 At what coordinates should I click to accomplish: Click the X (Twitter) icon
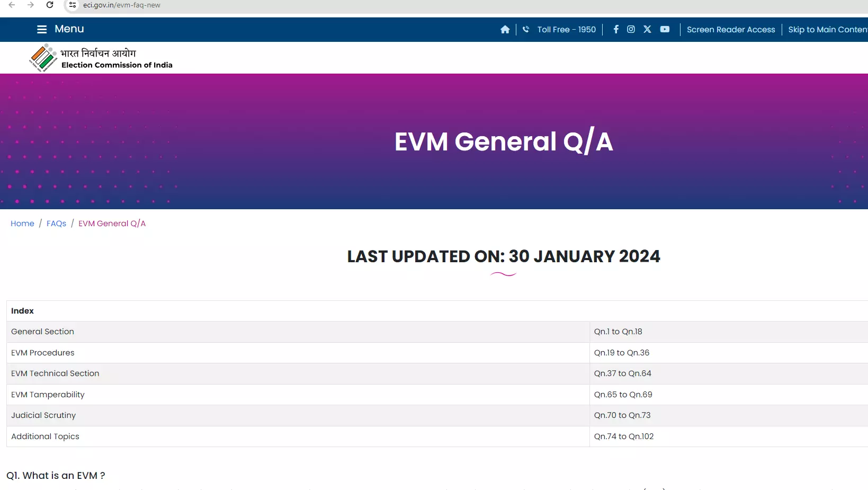click(x=647, y=29)
